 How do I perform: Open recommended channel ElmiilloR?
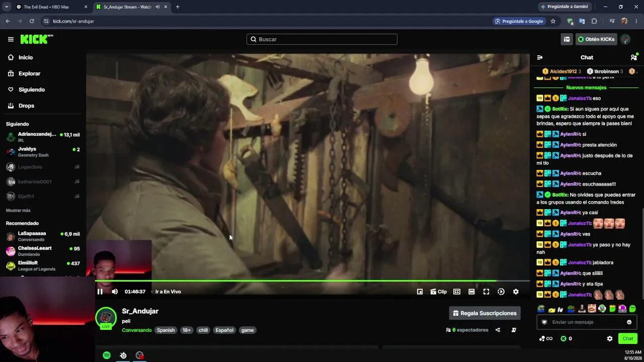pyautogui.click(x=43, y=265)
